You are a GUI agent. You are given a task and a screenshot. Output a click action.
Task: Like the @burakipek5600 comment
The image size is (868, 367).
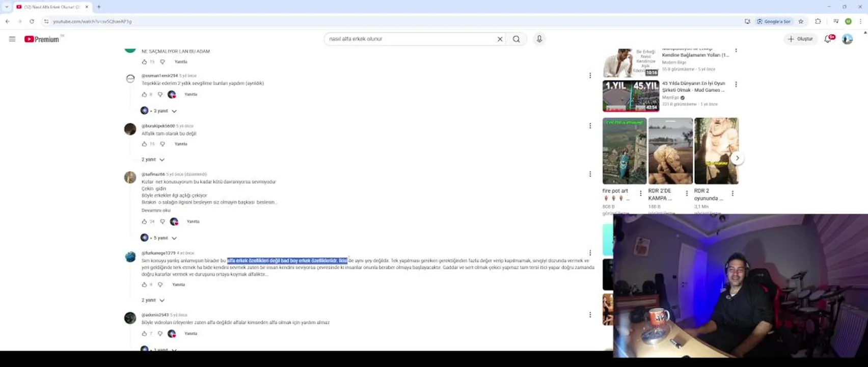144,144
